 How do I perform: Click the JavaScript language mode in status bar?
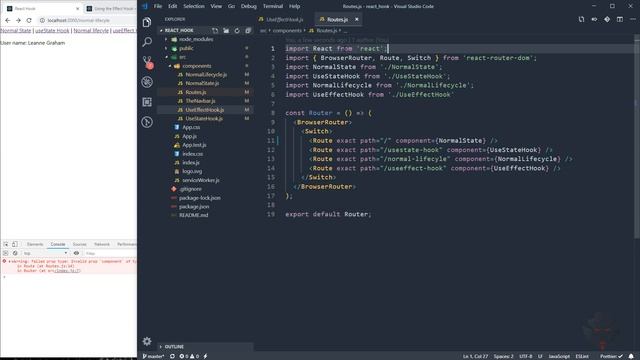tap(559, 356)
